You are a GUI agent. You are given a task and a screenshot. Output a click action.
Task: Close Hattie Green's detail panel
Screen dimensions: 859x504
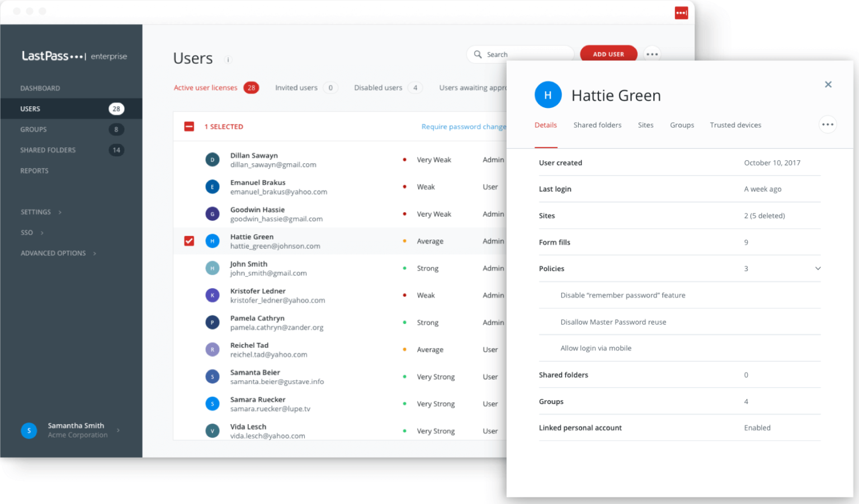point(828,84)
